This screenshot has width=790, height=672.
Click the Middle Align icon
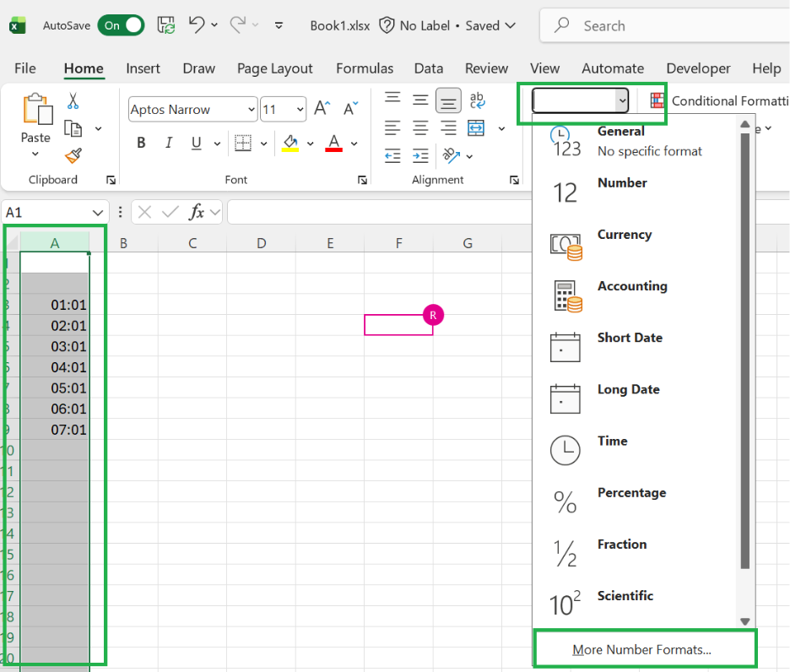point(420,100)
